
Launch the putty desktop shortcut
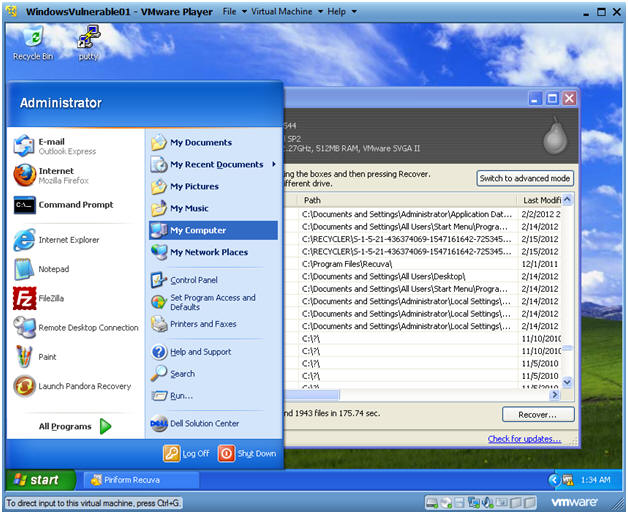click(x=89, y=43)
